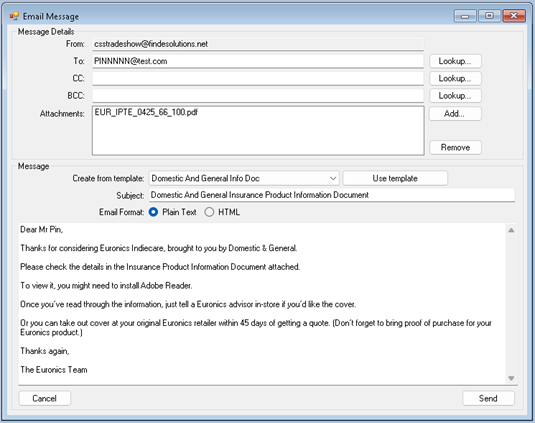Click Lookup next to the BCC field
The image size is (535, 423).
455,96
